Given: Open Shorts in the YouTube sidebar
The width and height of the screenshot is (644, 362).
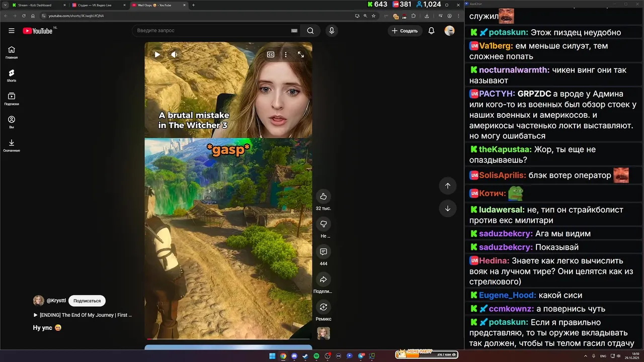Looking at the screenshot, I should pos(12,75).
